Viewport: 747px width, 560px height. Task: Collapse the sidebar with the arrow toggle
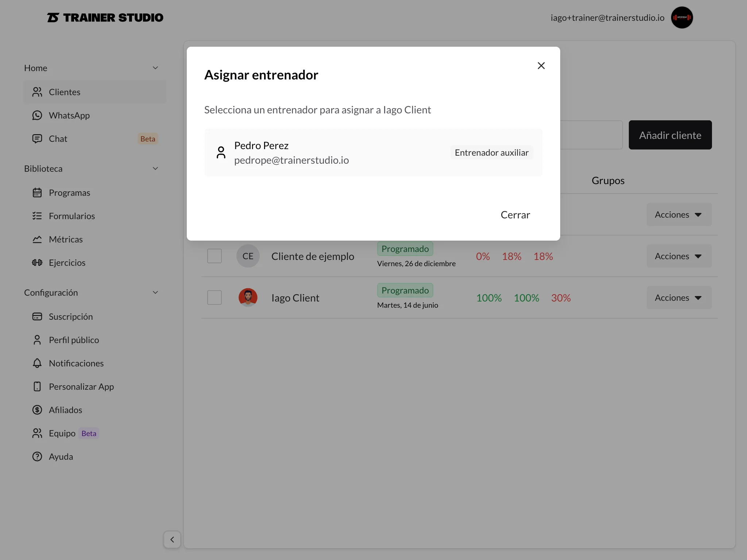(172, 540)
